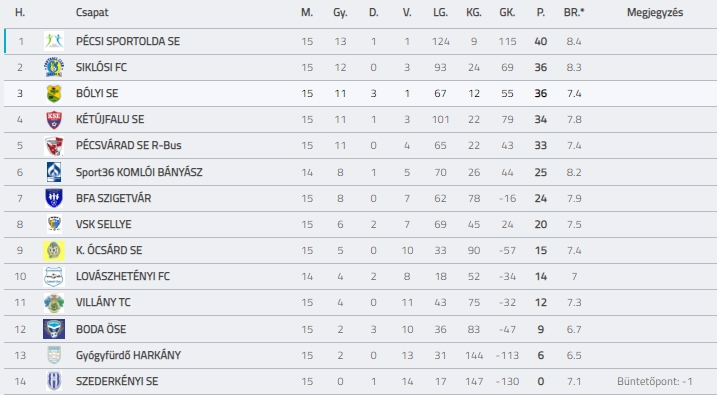The width and height of the screenshot is (717, 395).
Task: Sort table by the P. points column
Action: click(540, 13)
